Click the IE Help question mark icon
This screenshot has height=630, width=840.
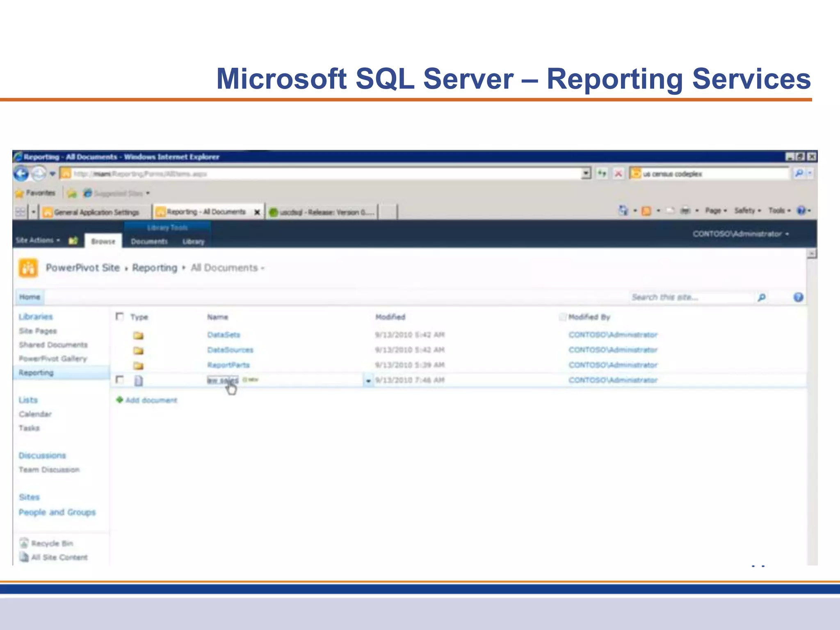pos(801,211)
